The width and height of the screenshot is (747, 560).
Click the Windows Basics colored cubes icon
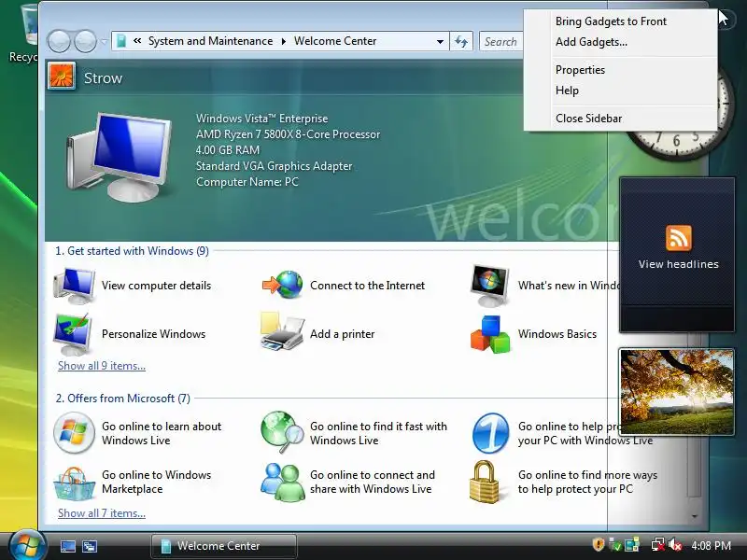[x=490, y=334]
